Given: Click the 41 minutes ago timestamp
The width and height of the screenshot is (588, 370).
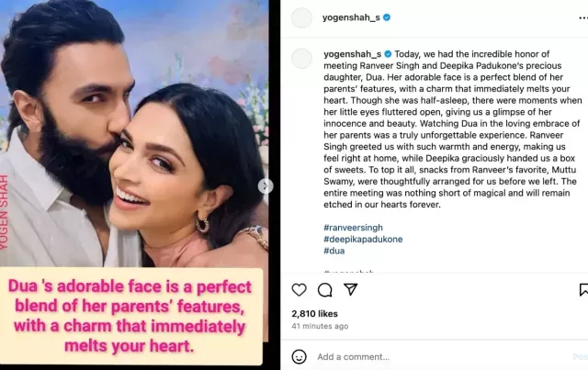Looking at the screenshot, I should tap(320, 326).
